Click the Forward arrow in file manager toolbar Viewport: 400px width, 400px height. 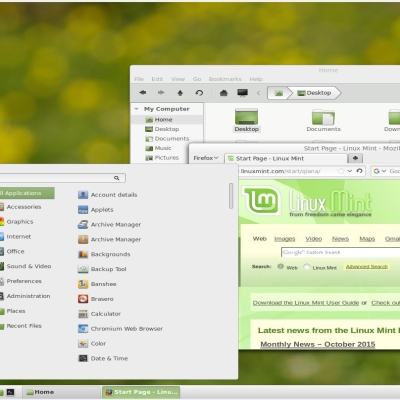click(161, 93)
